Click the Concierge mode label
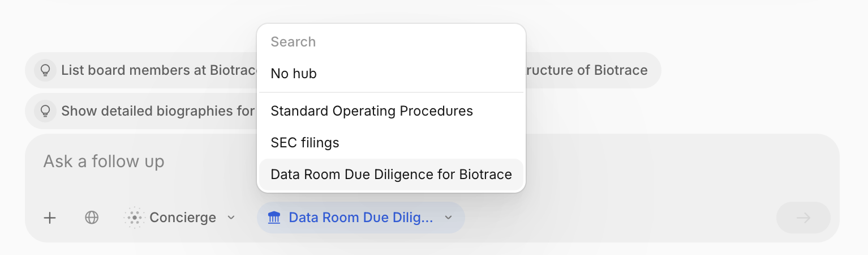The height and width of the screenshot is (255, 868). [x=183, y=218]
